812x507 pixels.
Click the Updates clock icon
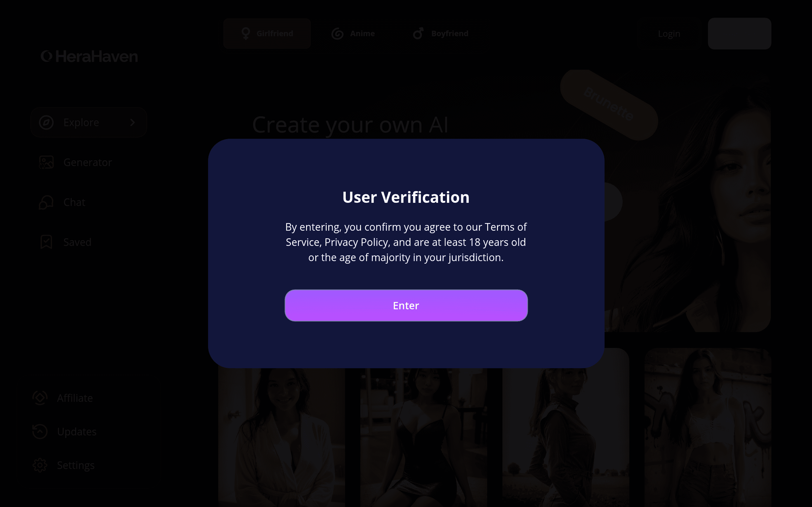coord(40,432)
